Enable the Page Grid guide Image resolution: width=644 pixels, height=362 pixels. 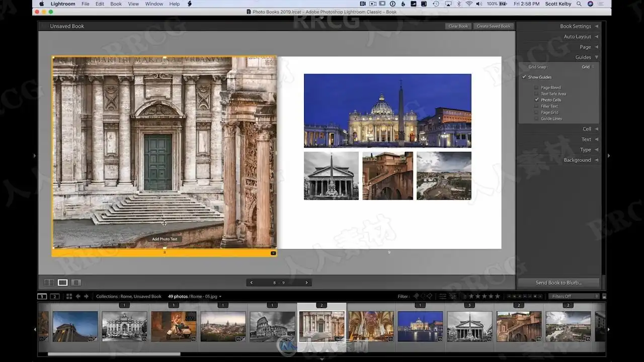(x=536, y=113)
